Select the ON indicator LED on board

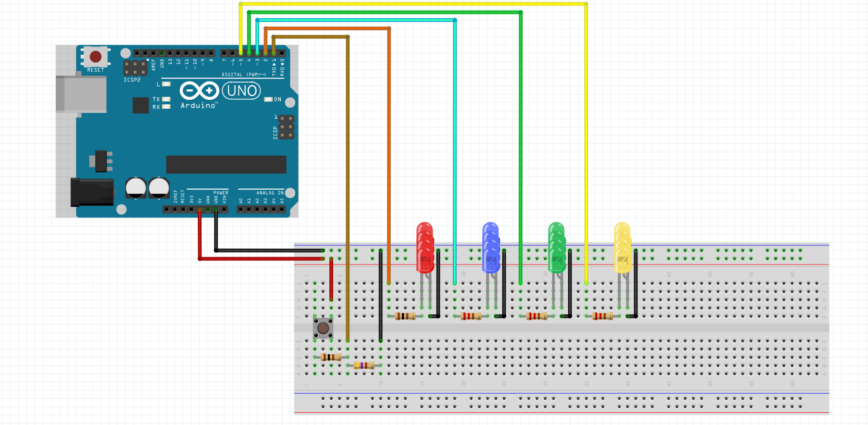coord(268,99)
